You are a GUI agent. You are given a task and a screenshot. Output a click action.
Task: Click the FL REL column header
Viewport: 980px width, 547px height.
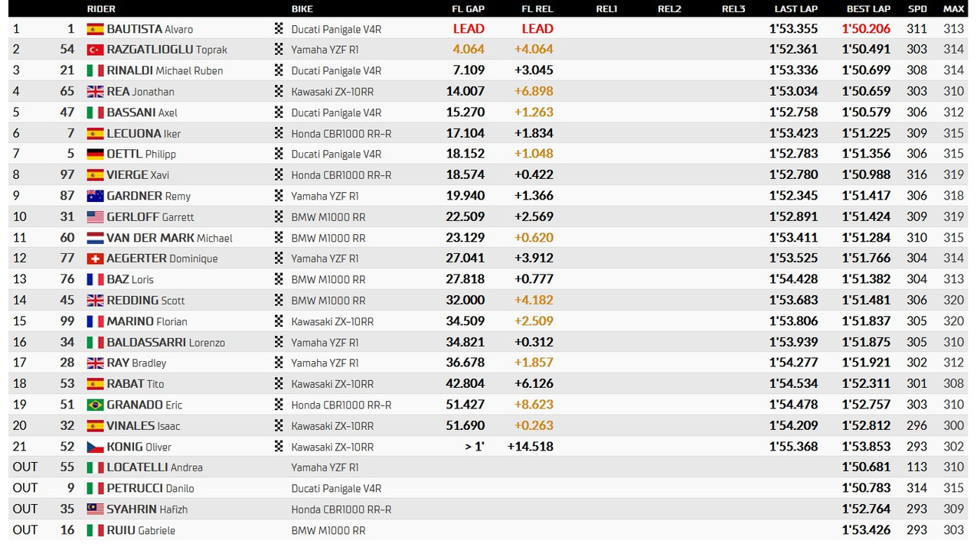(537, 9)
